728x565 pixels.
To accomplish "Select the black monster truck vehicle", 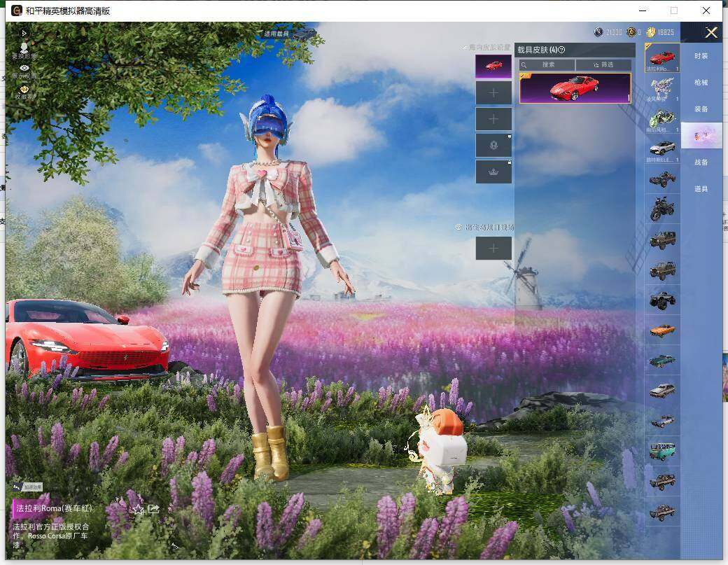I will pyautogui.click(x=662, y=300).
